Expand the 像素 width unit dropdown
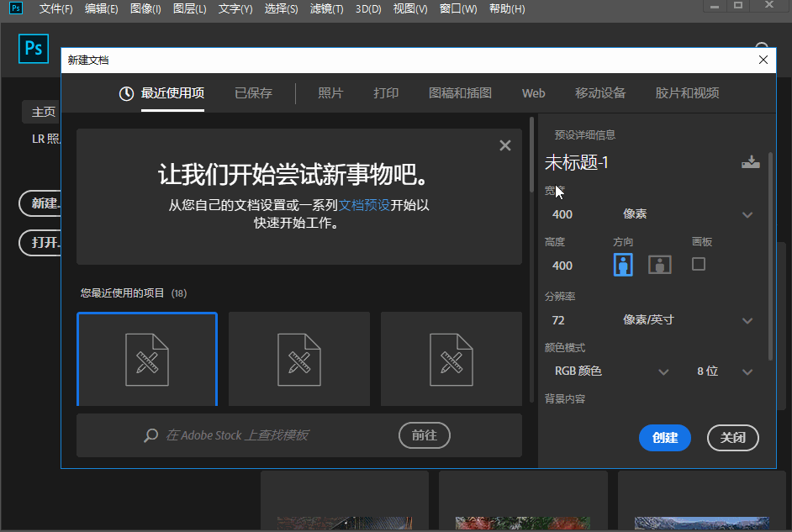 tap(747, 214)
